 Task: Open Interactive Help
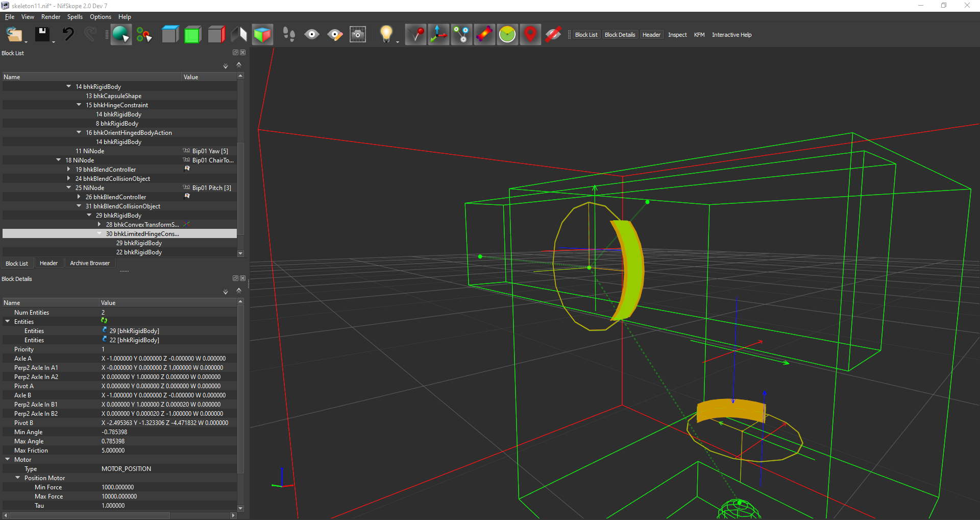point(731,35)
